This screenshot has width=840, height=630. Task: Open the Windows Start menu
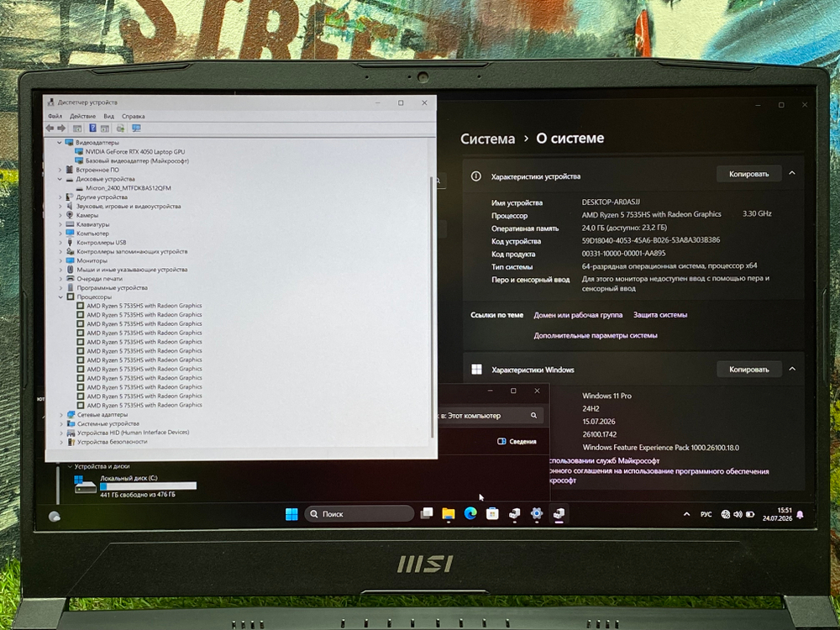291,514
